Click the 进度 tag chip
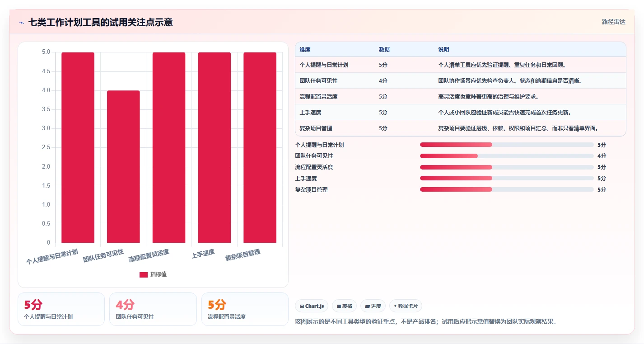 point(373,306)
